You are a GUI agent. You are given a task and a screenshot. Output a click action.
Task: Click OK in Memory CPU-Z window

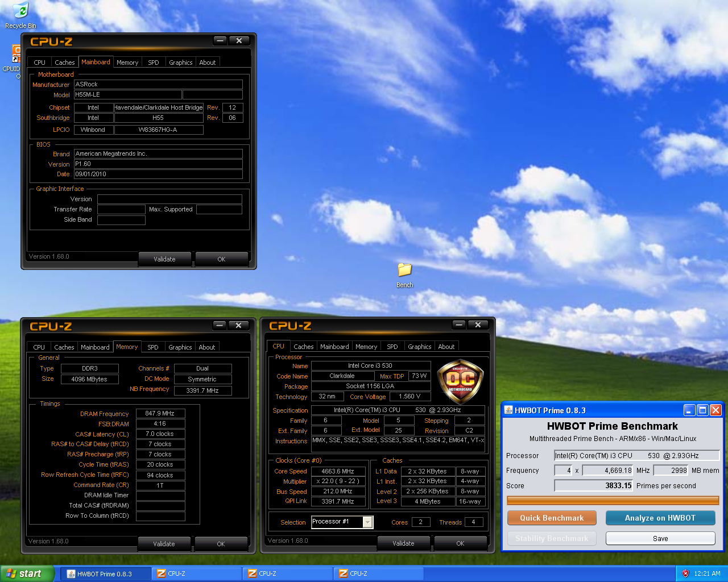point(221,544)
